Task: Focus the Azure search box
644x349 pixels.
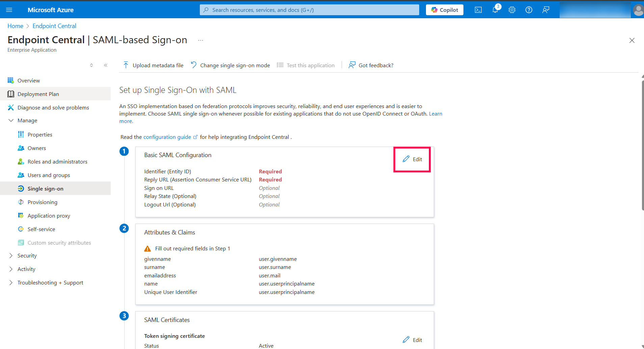Action: pos(309,10)
